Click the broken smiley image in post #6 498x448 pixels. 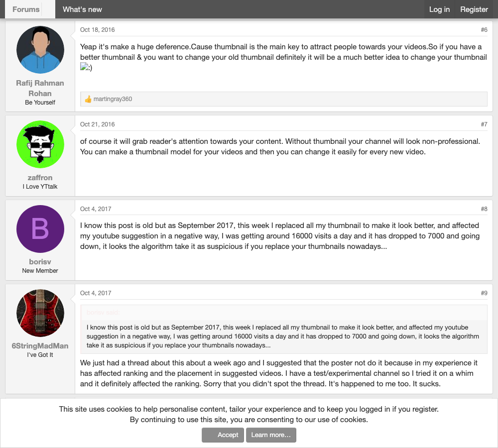coord(86,67)
